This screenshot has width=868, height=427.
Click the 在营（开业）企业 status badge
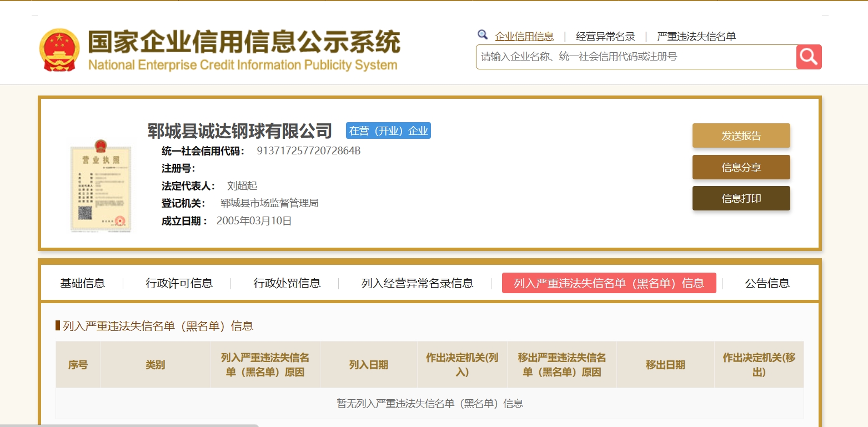pyautogui.click(x=388, y=131)
